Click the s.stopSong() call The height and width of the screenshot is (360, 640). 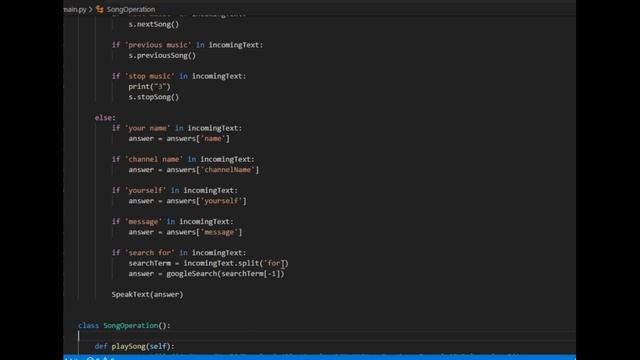[x=153, y=97]
